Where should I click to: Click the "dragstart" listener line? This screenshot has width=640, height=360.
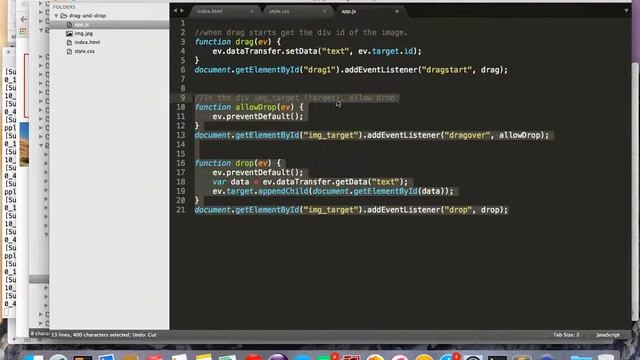[351, 70]
